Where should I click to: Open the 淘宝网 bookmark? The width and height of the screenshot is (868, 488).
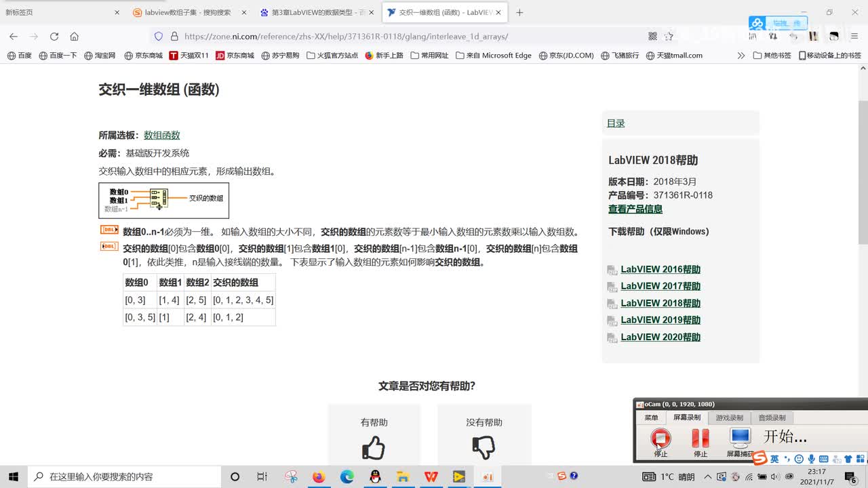pyautogui.click(x=100, y=56)
